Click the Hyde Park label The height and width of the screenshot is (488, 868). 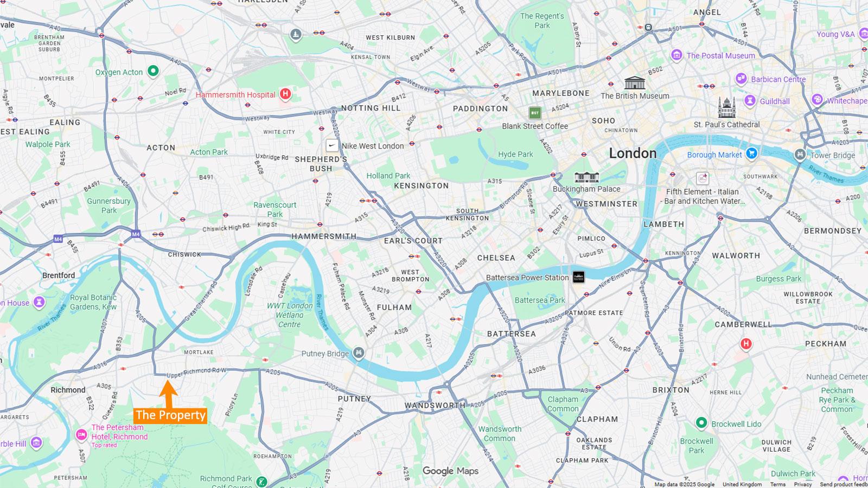pos(515,154)
